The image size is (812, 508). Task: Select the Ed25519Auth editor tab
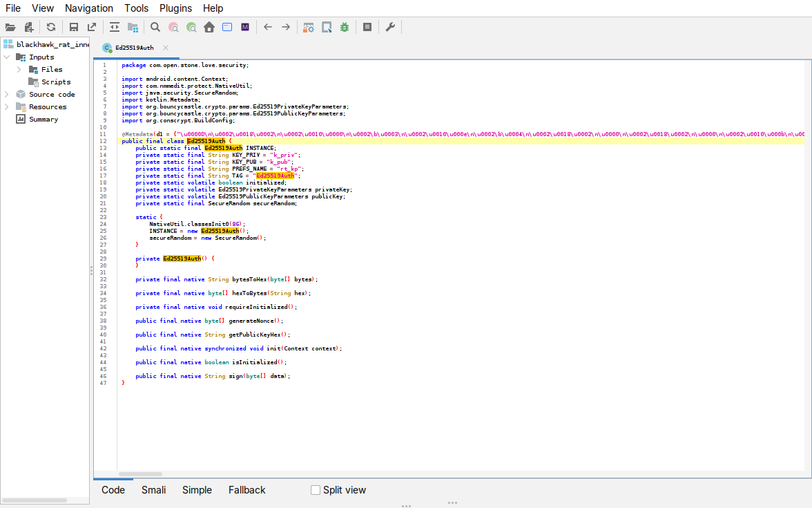(x=136, y=48)
